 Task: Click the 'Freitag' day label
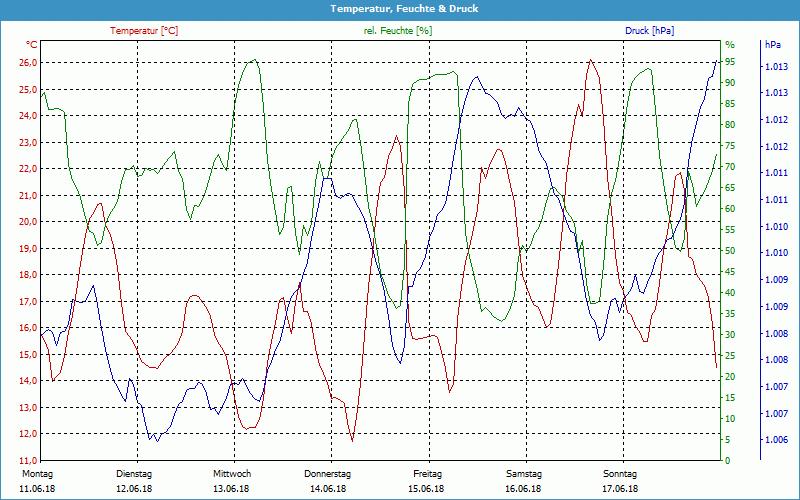pyautogui.click(x=428, y=474)
